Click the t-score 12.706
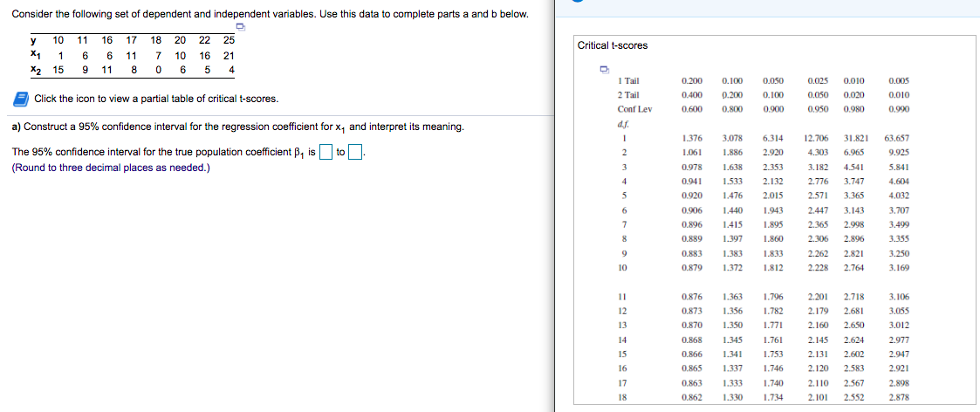The image size is (980, 412). pos(816,138)
